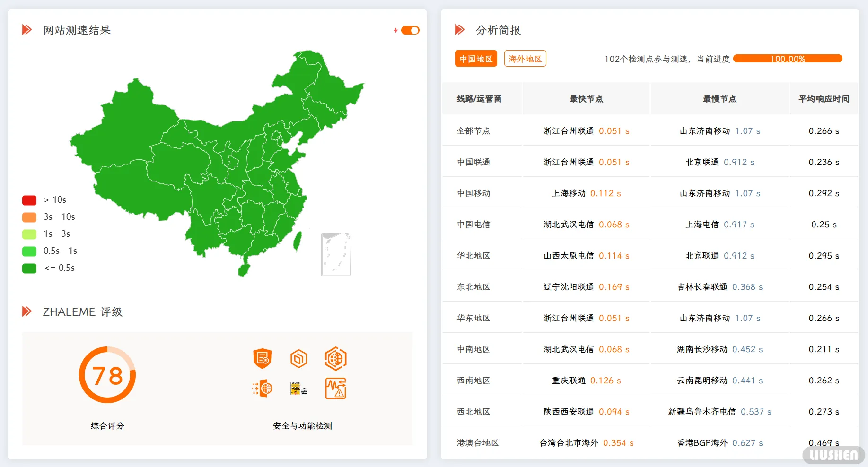Click the lightning bolt speed icon
The width and height of the screenshot is (868, 467).
point(396,30)
